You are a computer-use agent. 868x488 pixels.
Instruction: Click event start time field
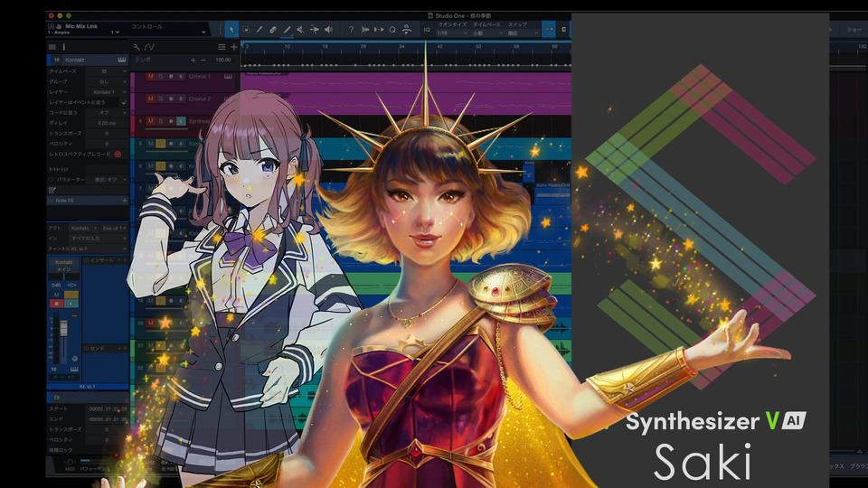[x=108, y=408]
